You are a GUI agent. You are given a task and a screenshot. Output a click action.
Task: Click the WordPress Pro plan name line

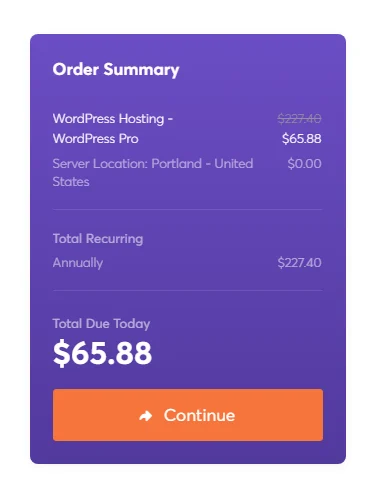[96, 138]
